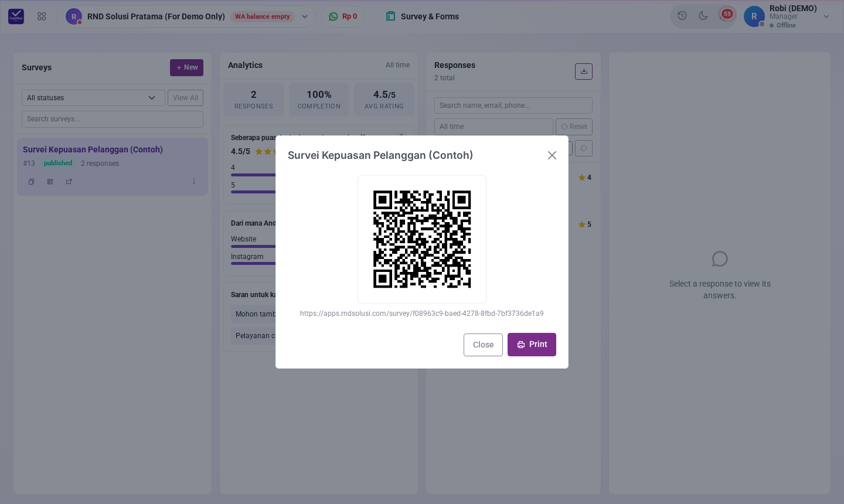Screen dimensions: 844x504
Task: Click the Robi (DEMO) user avatar
Action: 754,16
